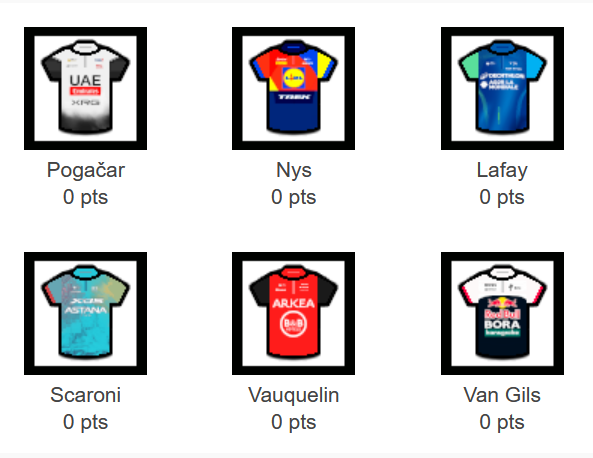Open rider name Pogačar

point(85,170)
